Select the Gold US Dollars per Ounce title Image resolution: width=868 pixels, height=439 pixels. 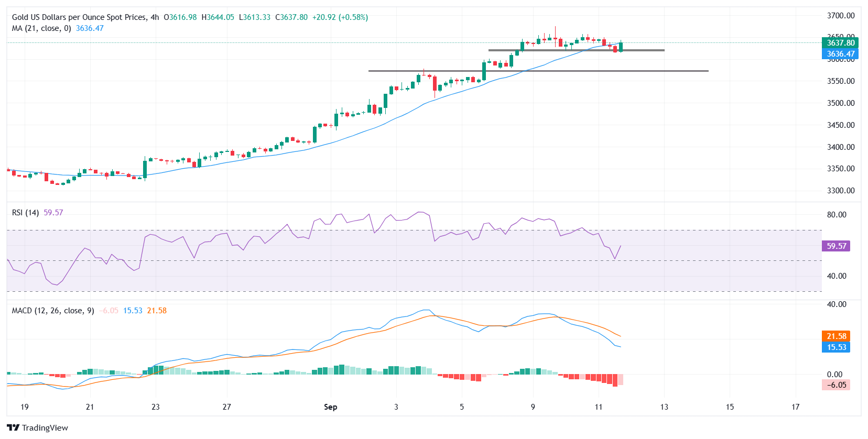point(85,17)
